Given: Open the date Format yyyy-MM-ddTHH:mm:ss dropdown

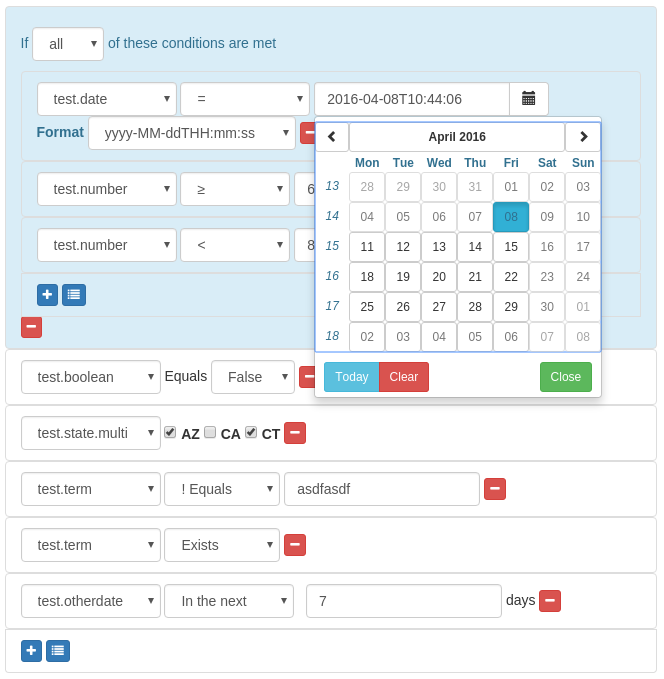Looking at the screenshot, I should tap(192, 133).
